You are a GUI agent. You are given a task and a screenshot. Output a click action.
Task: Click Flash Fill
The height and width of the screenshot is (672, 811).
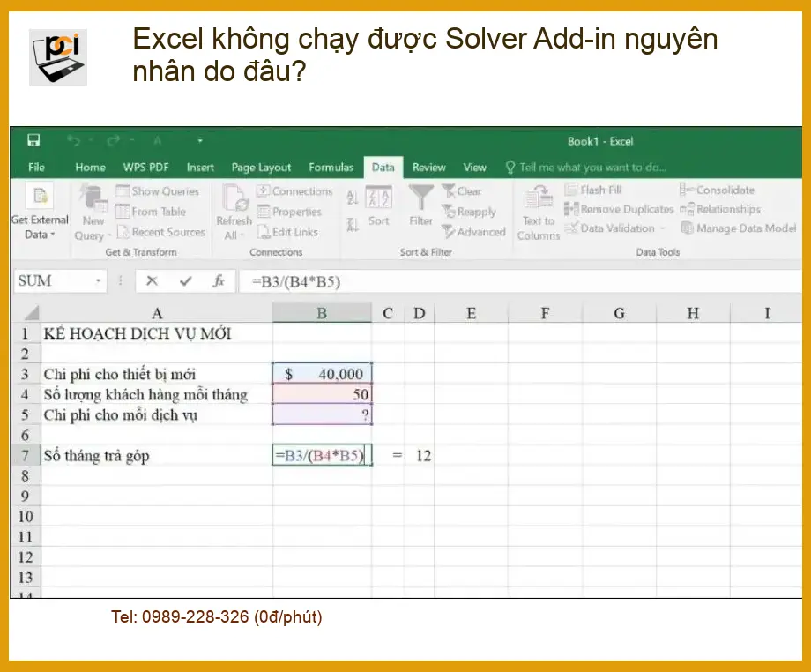tap(593, 190)
